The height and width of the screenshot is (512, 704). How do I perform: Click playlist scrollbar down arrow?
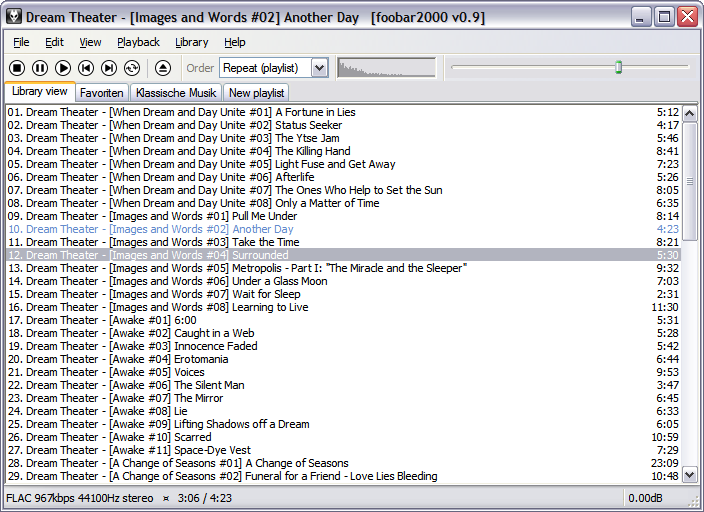tap(690, 474)
